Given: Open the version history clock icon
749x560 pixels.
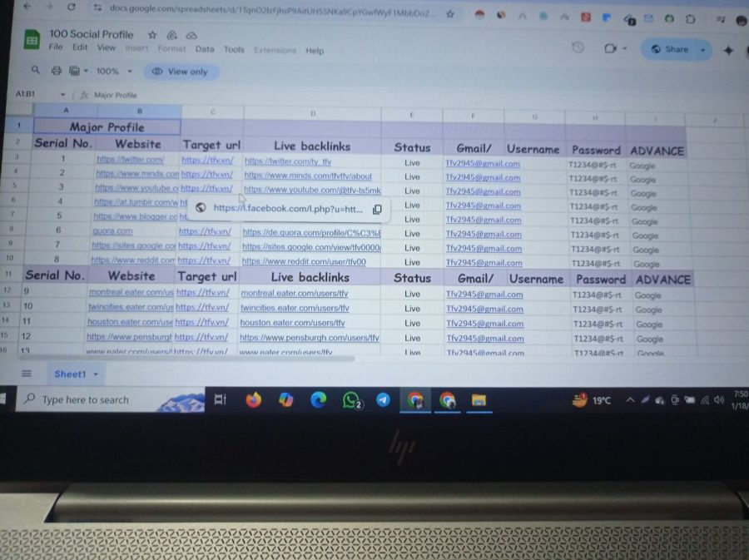Looking at the screenshot, I should point(578,47).
